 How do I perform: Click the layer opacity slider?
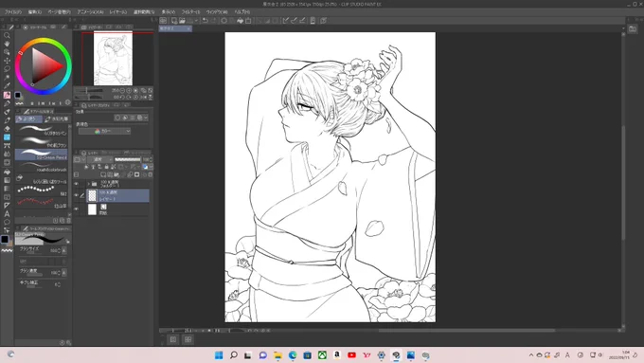point(127,159)
